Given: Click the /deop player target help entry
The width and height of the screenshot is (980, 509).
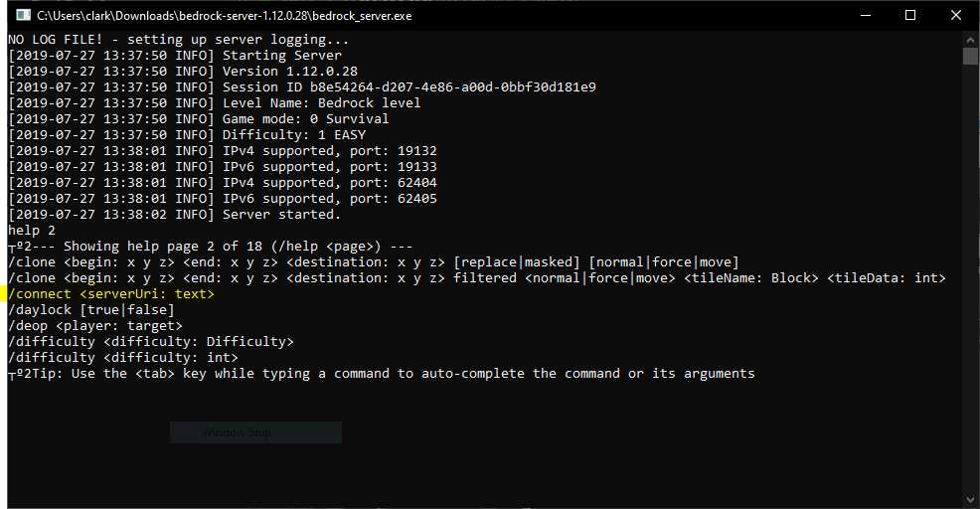Looking at the screenshot, I should point(95,326).
